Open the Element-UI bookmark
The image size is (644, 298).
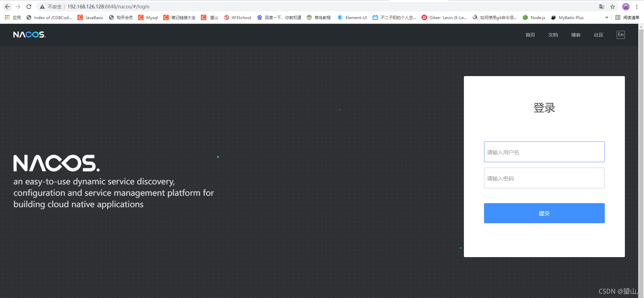pyautogui.click(x=352, y=17)
